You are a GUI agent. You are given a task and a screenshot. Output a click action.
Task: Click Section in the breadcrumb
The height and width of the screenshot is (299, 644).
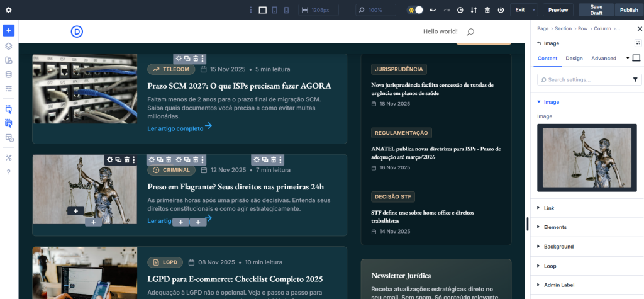[563, 29]
